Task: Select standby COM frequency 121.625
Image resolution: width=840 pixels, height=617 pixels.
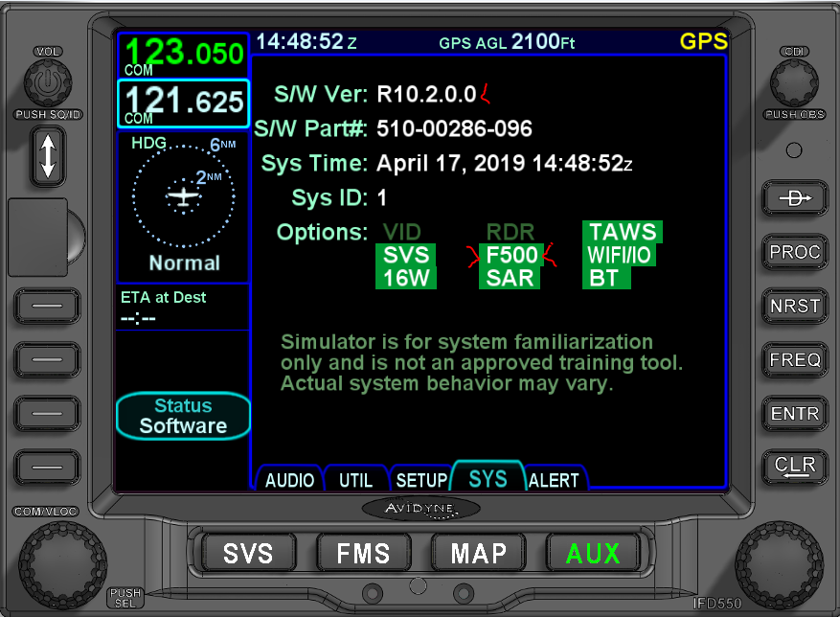Action: point(183,103)
